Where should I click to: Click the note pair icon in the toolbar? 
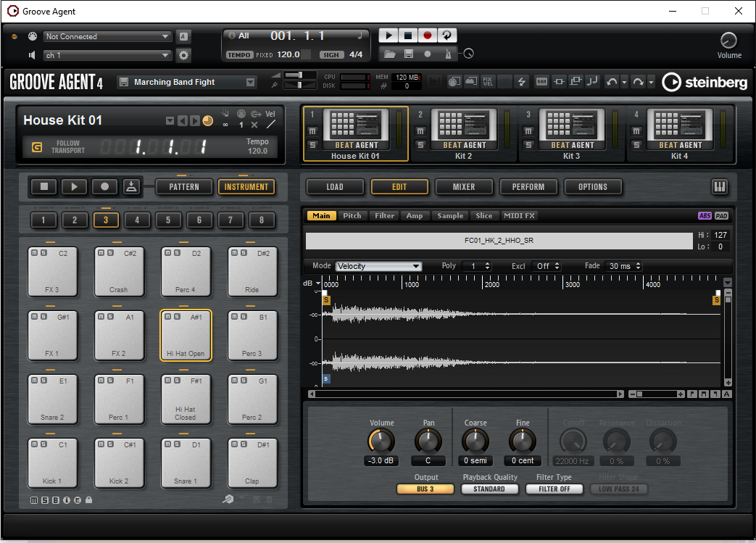592,81
